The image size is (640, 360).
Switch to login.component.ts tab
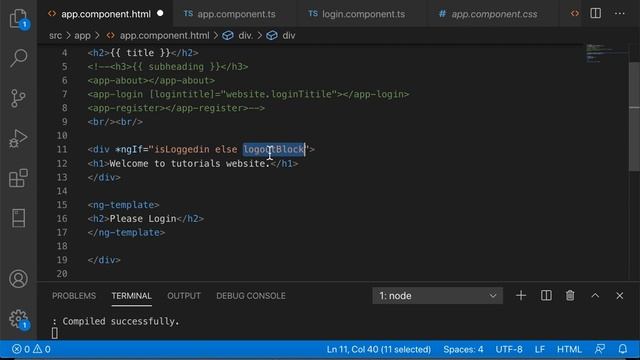tap(363, 14)
